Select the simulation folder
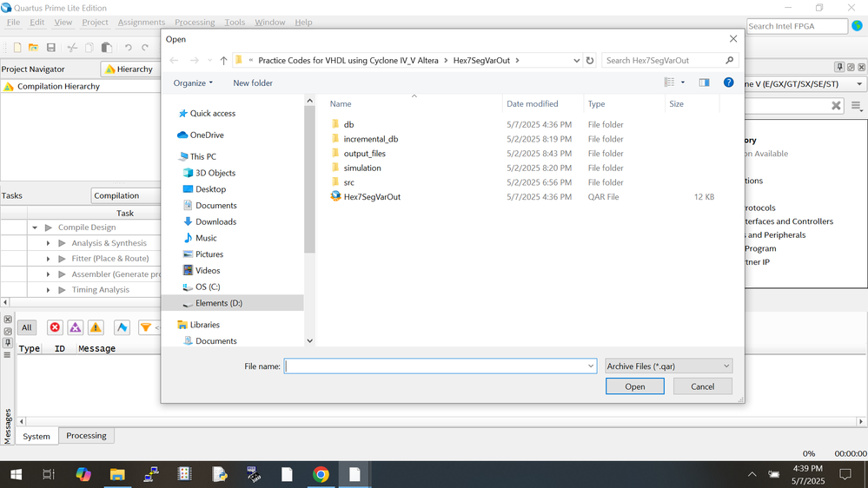This screenshot has width=868, height=488. 362,168
